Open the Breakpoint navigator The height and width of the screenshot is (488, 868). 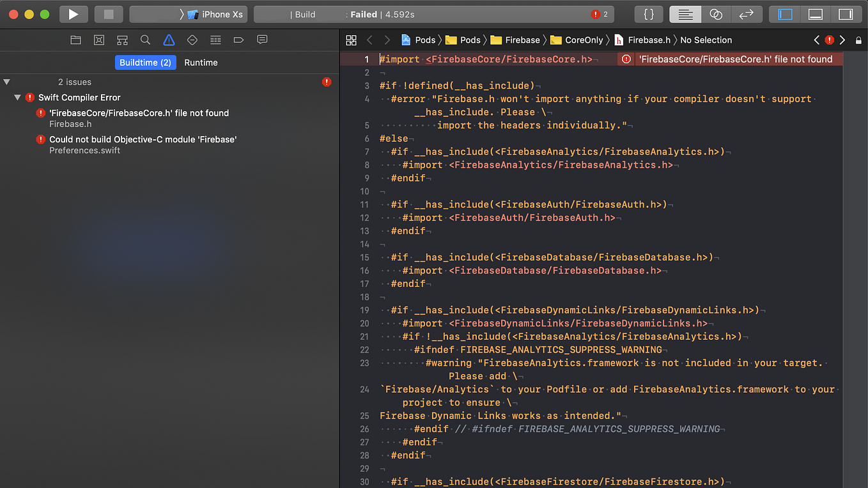(x=238, y=40)
